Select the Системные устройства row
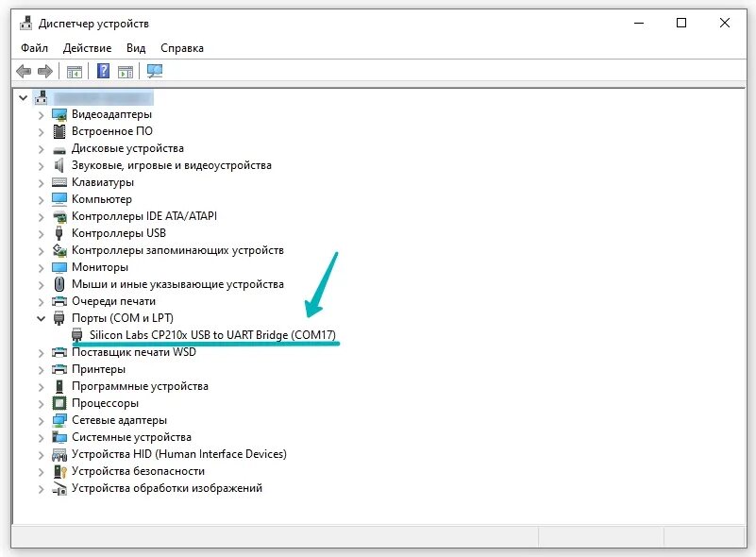The image size is (756, 557). point(131,437)
